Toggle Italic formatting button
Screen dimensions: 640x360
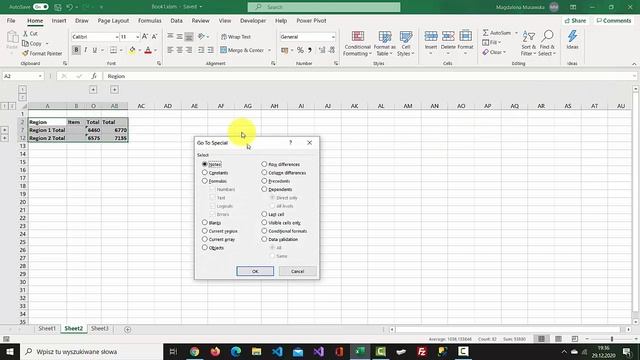pos(85,50)
